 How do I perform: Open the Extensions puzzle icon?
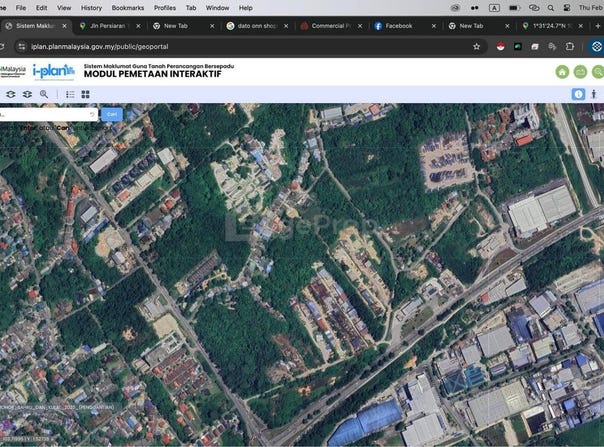pyautogui.click(x=569, y=47)
